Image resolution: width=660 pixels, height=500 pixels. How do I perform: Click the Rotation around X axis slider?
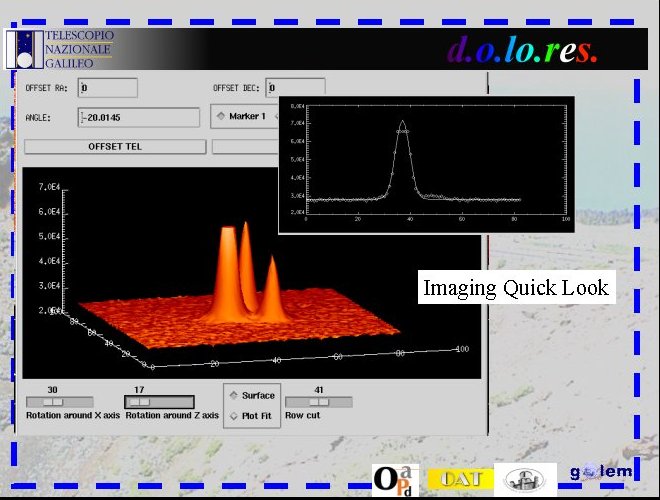click(x=59, y=402)
